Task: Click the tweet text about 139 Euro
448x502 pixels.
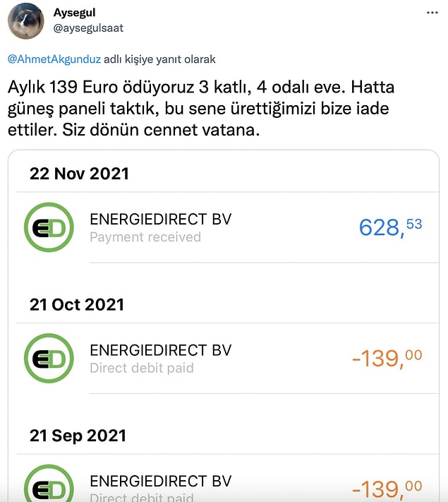Action: click(201, 109)
